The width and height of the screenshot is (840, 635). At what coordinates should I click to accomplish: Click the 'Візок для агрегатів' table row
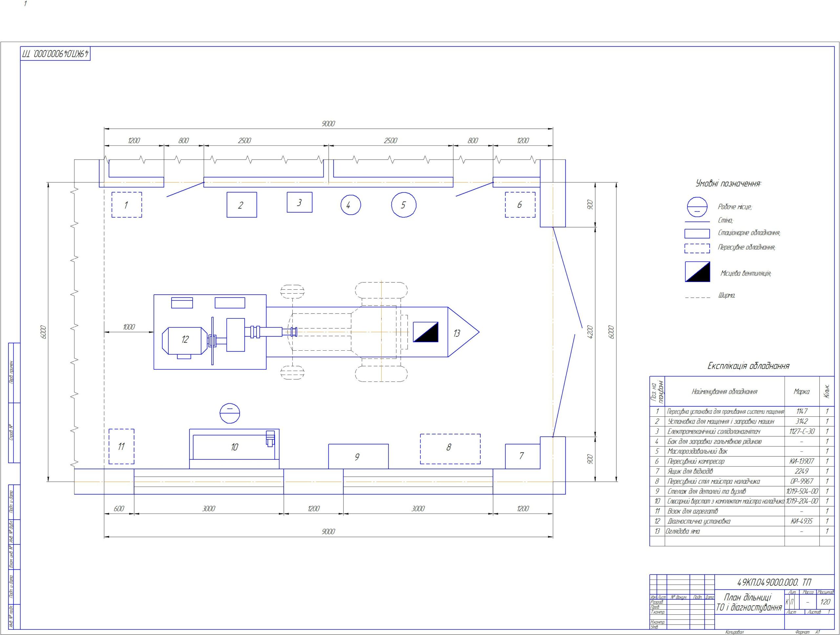coord(742,511)
